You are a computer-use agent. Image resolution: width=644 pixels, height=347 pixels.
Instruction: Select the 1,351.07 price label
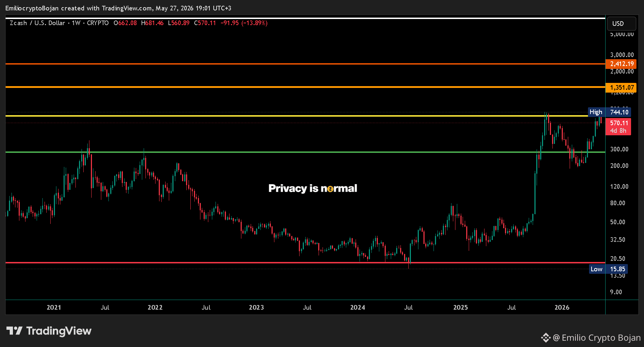coord(621,88)
